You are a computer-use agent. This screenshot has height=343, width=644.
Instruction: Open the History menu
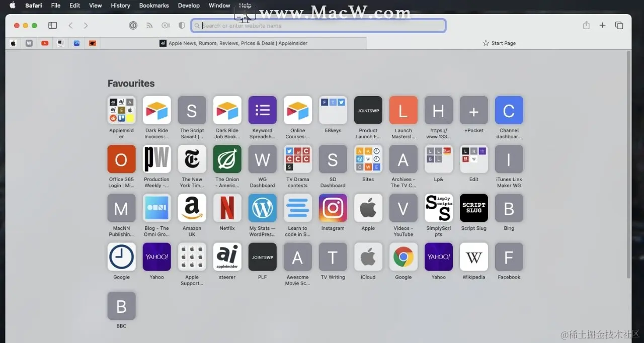coord(120,6)
